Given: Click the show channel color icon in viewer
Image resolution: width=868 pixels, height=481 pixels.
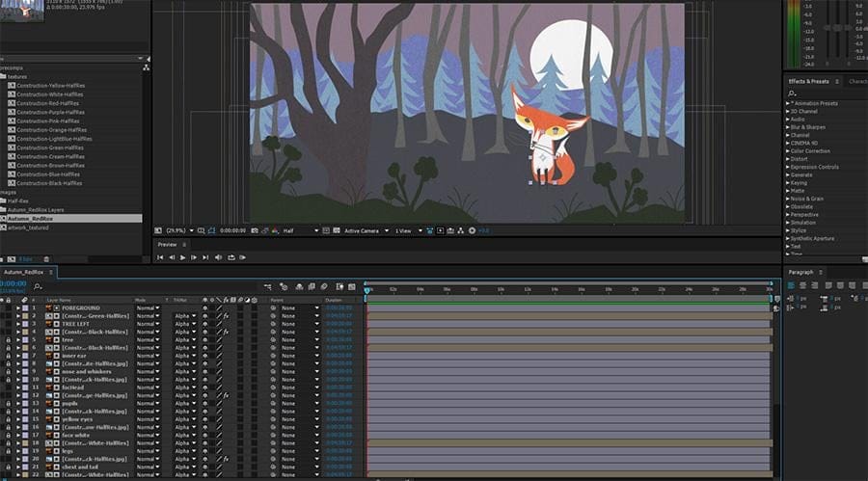Looking at the screenshot, I should [275, 230].
